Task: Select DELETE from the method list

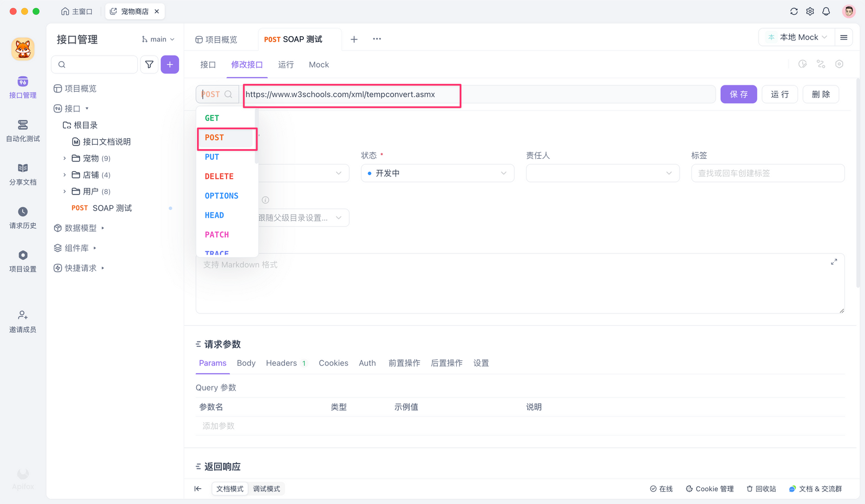Action: pyautogui.click(x=219, y=177)
